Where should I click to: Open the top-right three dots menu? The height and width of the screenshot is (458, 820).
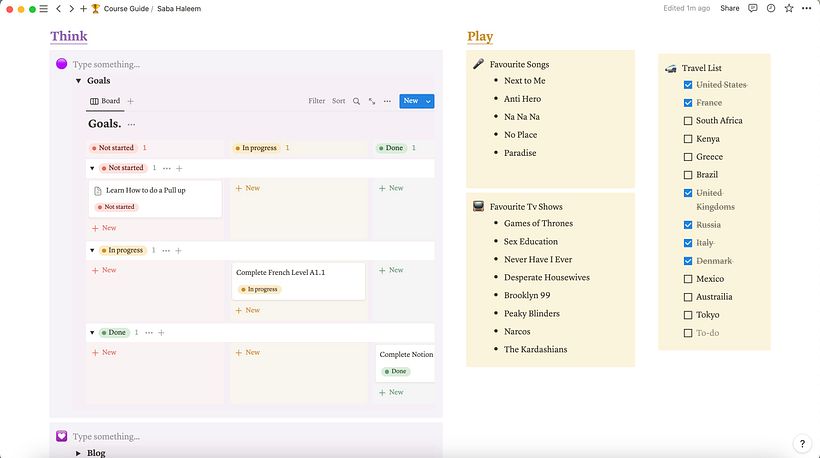[x=806, y=8]
